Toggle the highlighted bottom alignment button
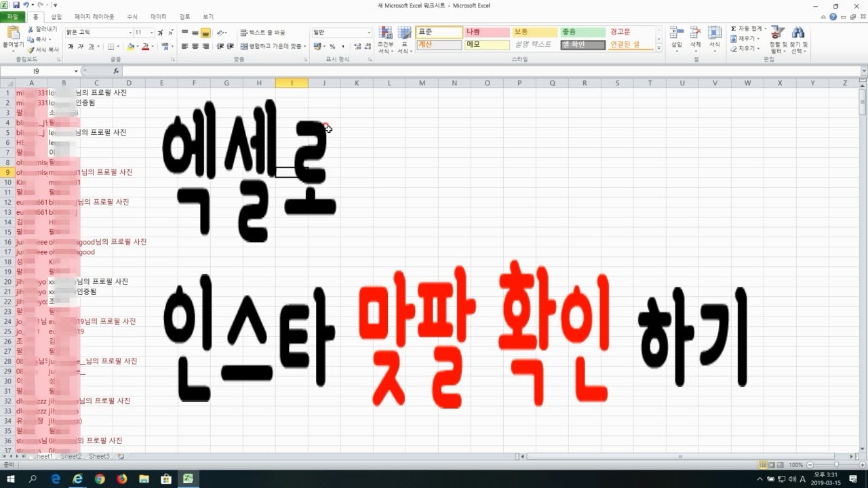The width and height of the screenshot is (868, 488). [x=205, y=33]
